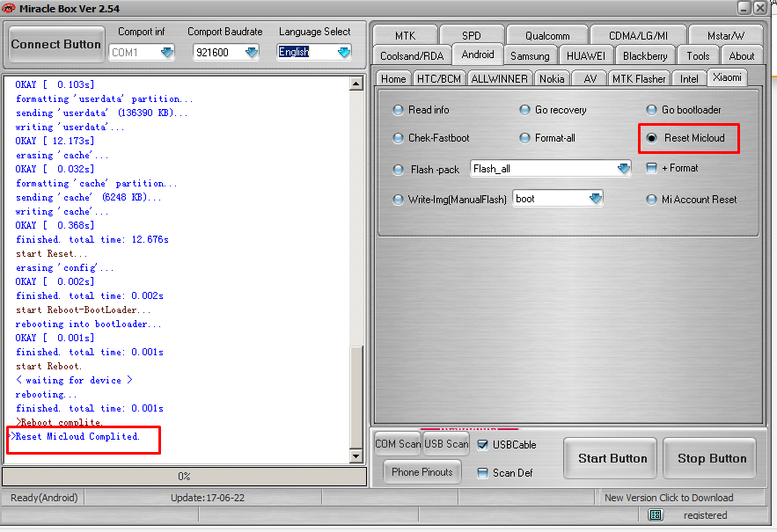Select the Tools tab

pos(698,56)
